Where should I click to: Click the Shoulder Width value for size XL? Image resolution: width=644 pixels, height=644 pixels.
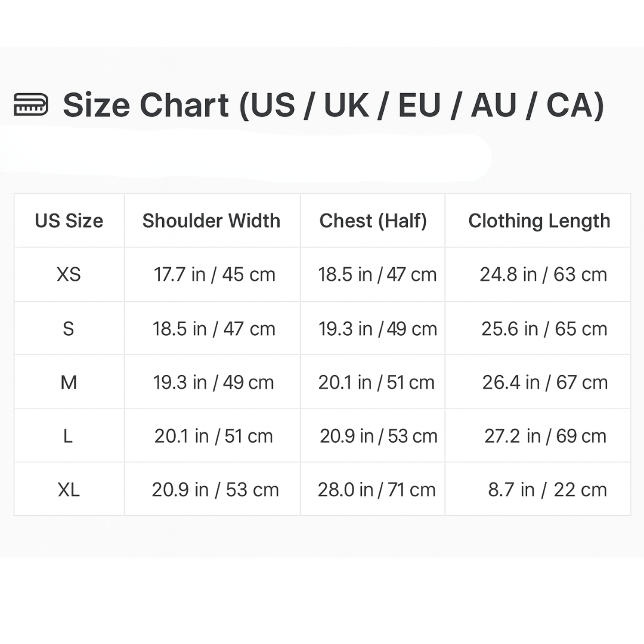[x=215, y=490]
